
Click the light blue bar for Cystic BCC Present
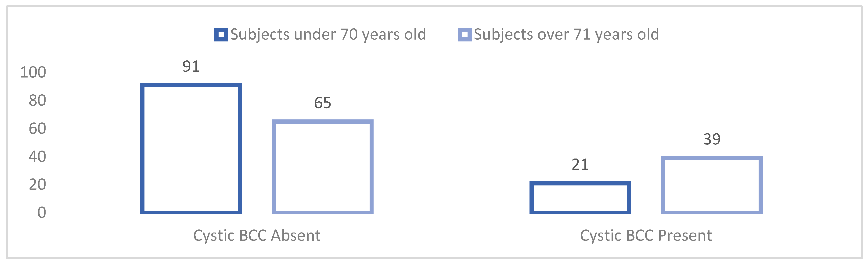tap(712, 185)
